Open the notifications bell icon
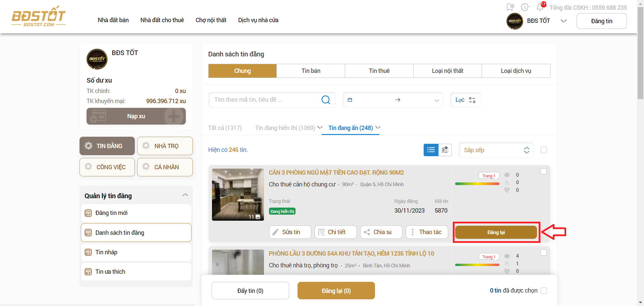 (540, 7)
